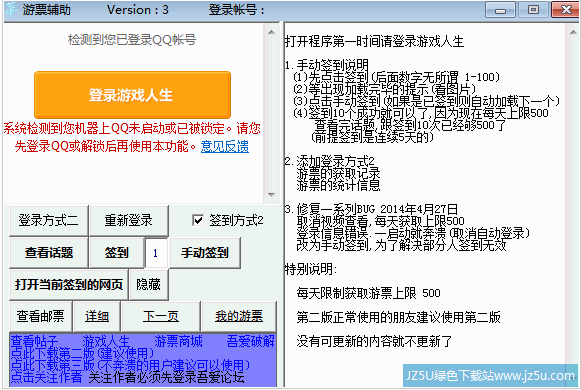Screen dimensions: 581x390
Task: Click the 点击关注作者 link
Action: tap(46, 377)
